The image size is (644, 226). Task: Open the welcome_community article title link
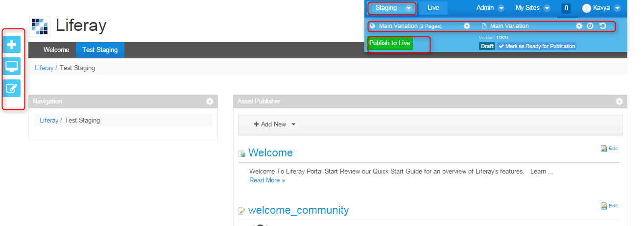pyautogui.click(x=298, y=210)
